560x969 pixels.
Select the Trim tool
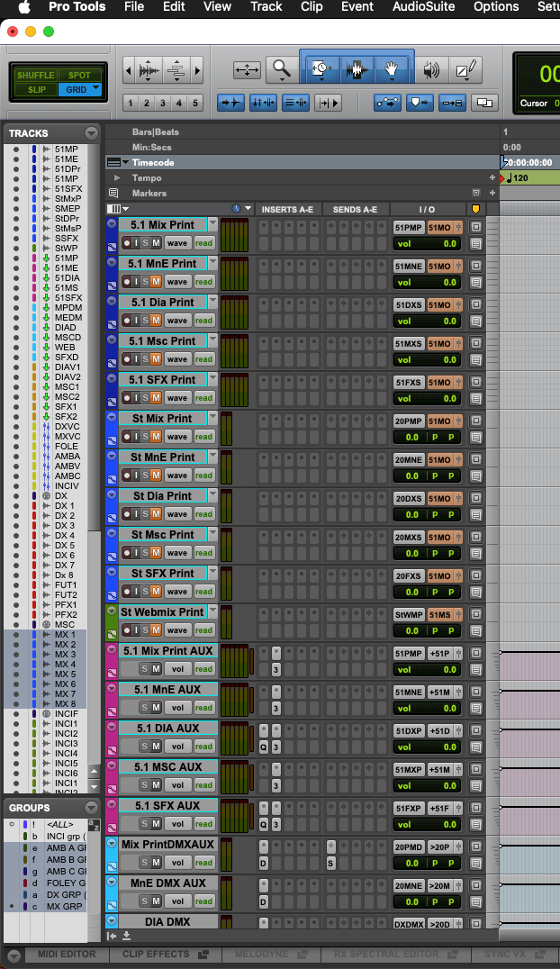321,69
